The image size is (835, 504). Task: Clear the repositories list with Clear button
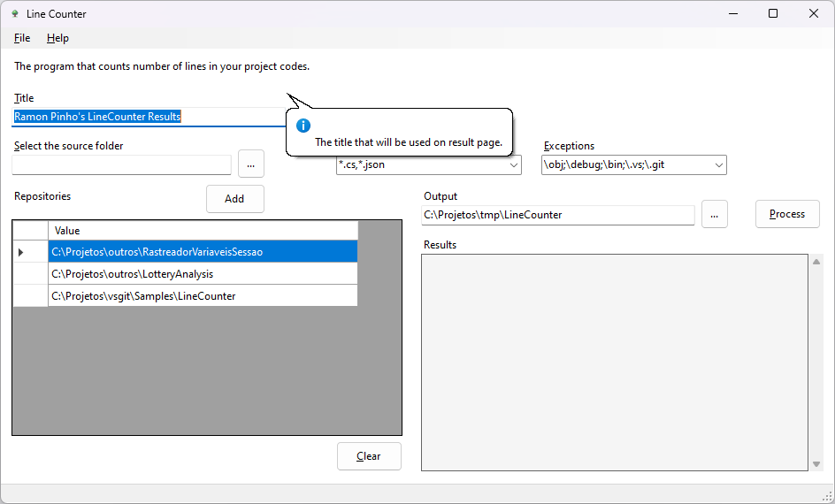coord(369,456)
